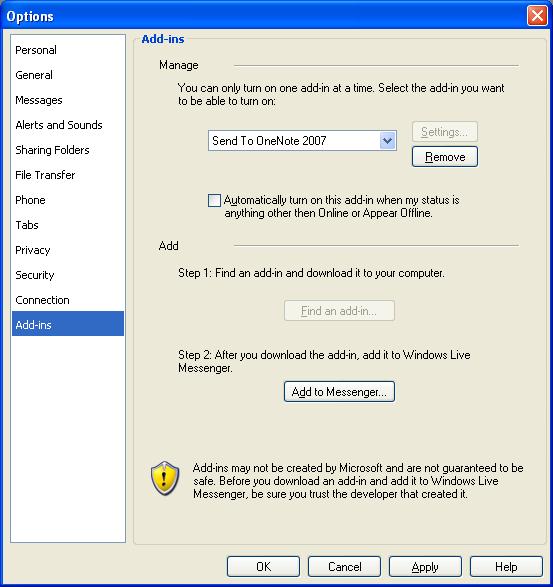Click the blue Add-ins panel heading
The image size is (553, 587).
tap(163, 39)
